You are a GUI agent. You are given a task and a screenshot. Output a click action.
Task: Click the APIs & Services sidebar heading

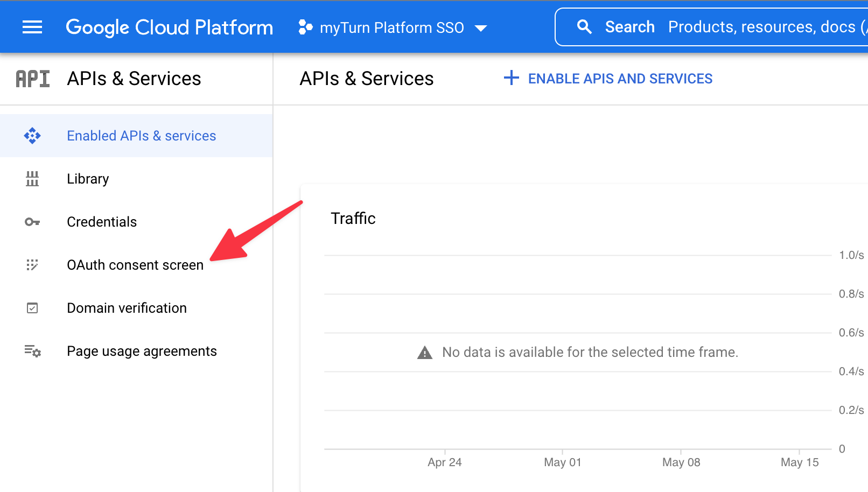[x=134, y=79]
